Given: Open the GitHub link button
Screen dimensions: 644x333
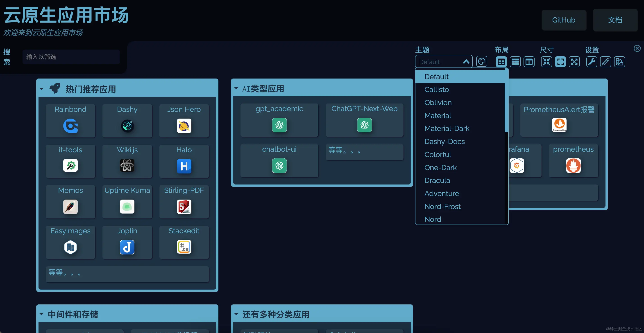Looking at the screenshot, I should pyautogui.click(x=564, y=20).
